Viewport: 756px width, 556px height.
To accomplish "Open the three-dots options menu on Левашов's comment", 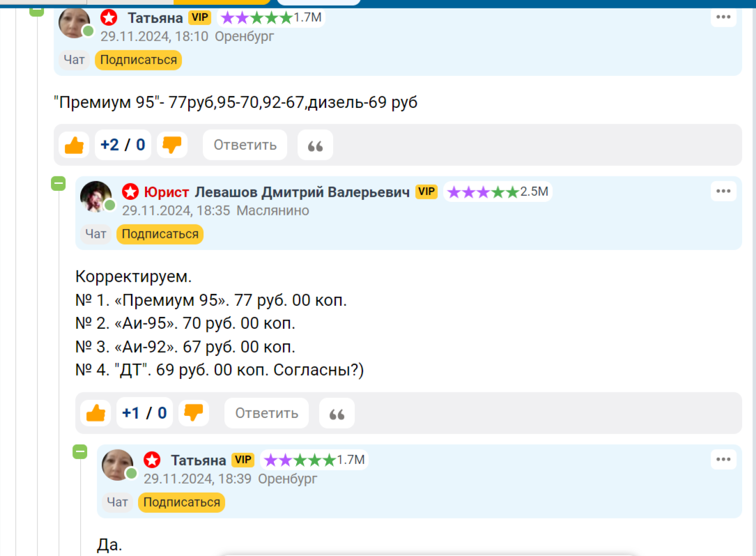I will click(723, 190).
